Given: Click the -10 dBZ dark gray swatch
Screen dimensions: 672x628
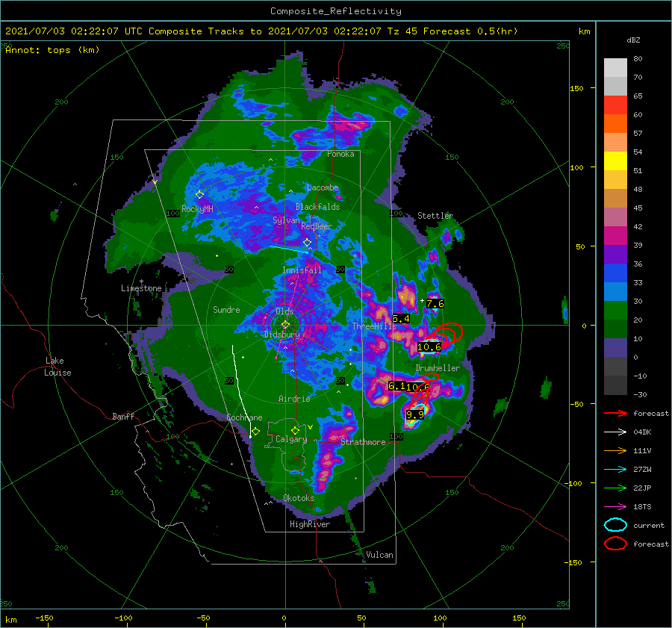Looking at the screenshot, I should (x=615, y=385).
